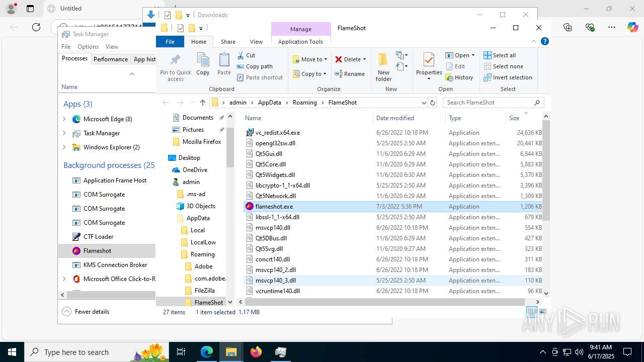The width and height of the screenshot is (644, 362).
Task: Click file list horizontal scrollbar
Action: [385, 302]
